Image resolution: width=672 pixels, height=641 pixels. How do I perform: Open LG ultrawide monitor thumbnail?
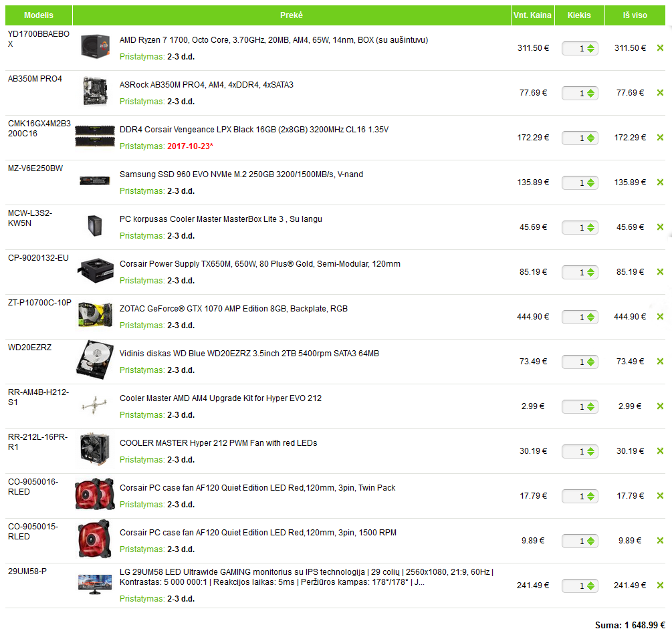point(95,584)
